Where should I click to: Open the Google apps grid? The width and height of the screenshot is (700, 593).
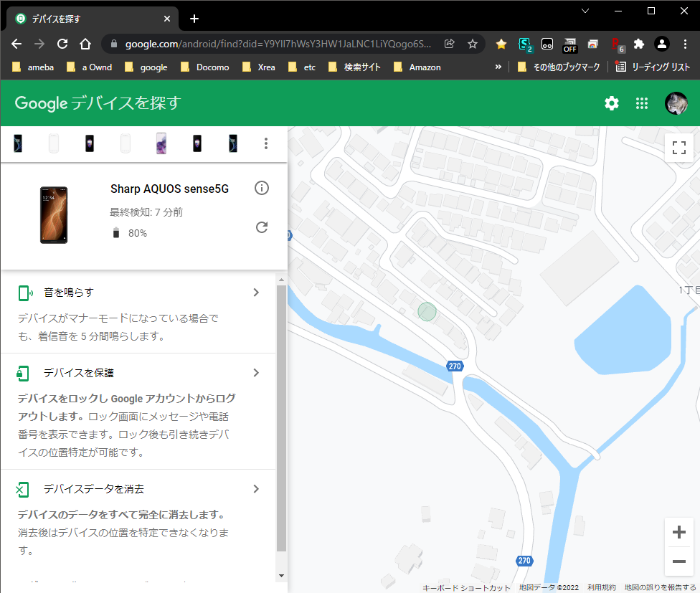tap(641, 103)
